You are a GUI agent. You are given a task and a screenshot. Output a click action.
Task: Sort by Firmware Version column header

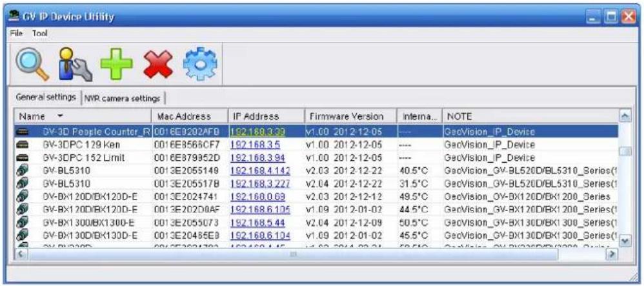pos(351,116)
